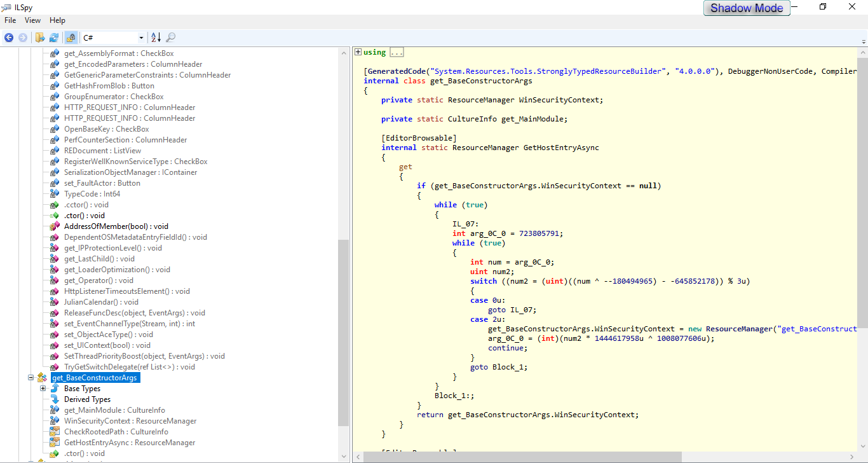Open the View menu
The width and height of the screenshot is (868, 463).
[x=33, y=20]
